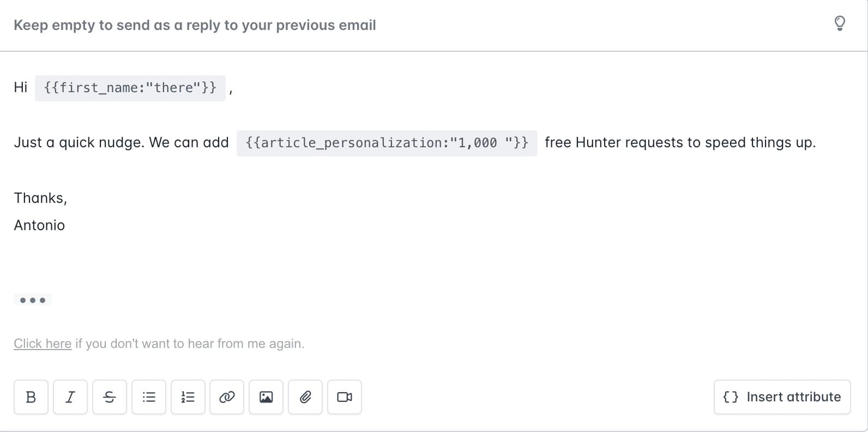The image size is (868, 433).
Task: Add a hyperlink to the email
Action: click(x=227, y=397)
